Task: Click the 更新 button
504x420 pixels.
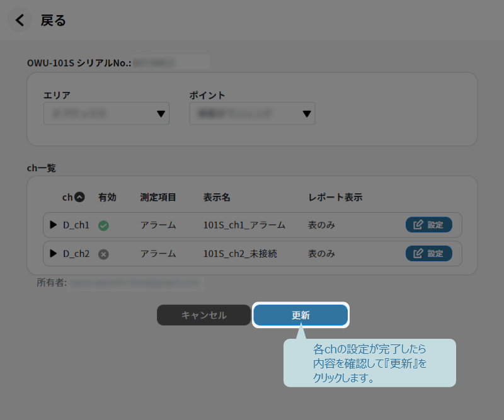Action: pyautogui.click(x=301, y=315)
